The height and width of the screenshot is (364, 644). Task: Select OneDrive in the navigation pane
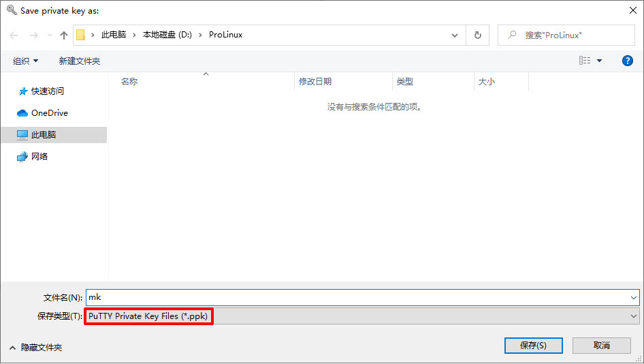click(49, 113)
